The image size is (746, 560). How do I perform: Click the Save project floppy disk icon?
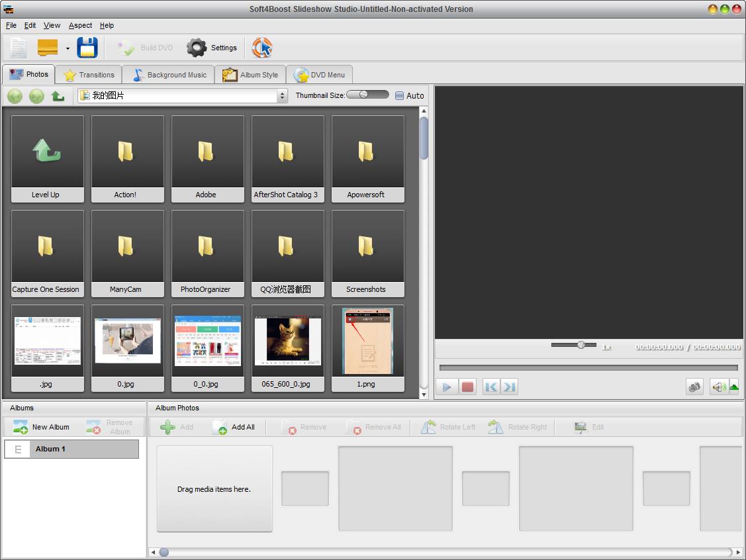coord(87,48)
